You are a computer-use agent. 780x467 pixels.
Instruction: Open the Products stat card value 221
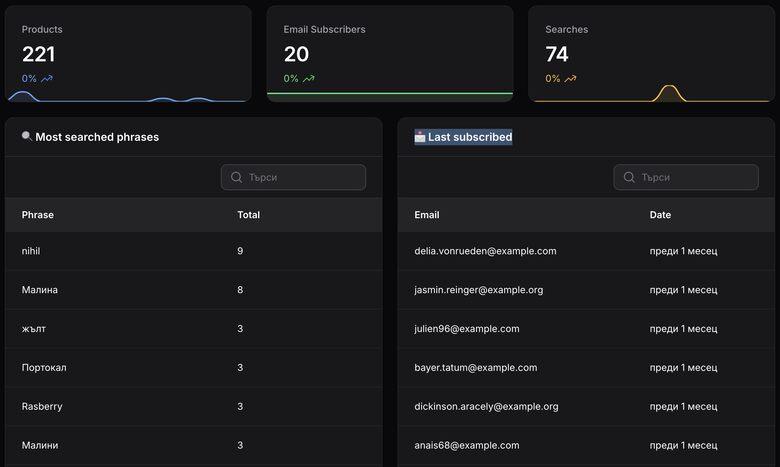click(x=38, y=54)
